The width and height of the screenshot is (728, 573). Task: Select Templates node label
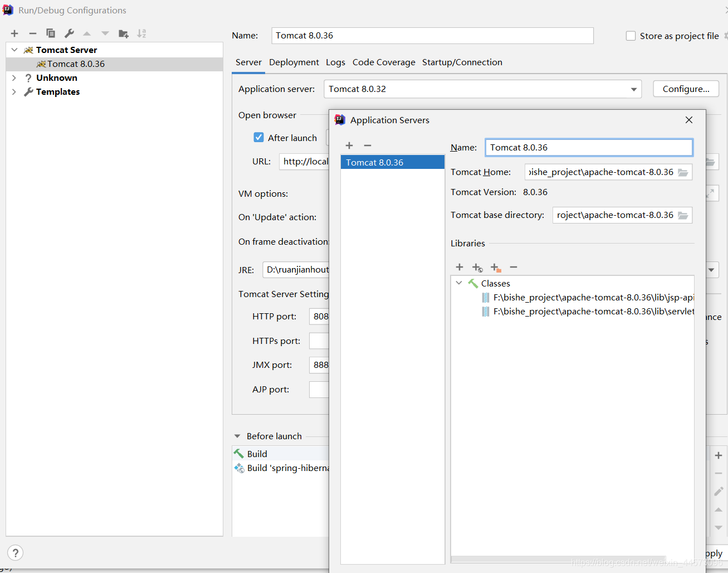pos(58,92)
